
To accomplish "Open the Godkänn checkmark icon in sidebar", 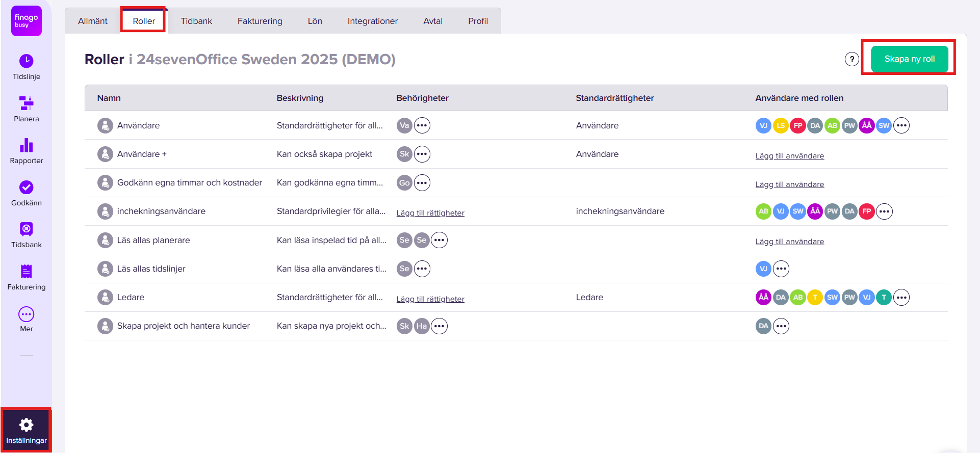I will point(27,188).
